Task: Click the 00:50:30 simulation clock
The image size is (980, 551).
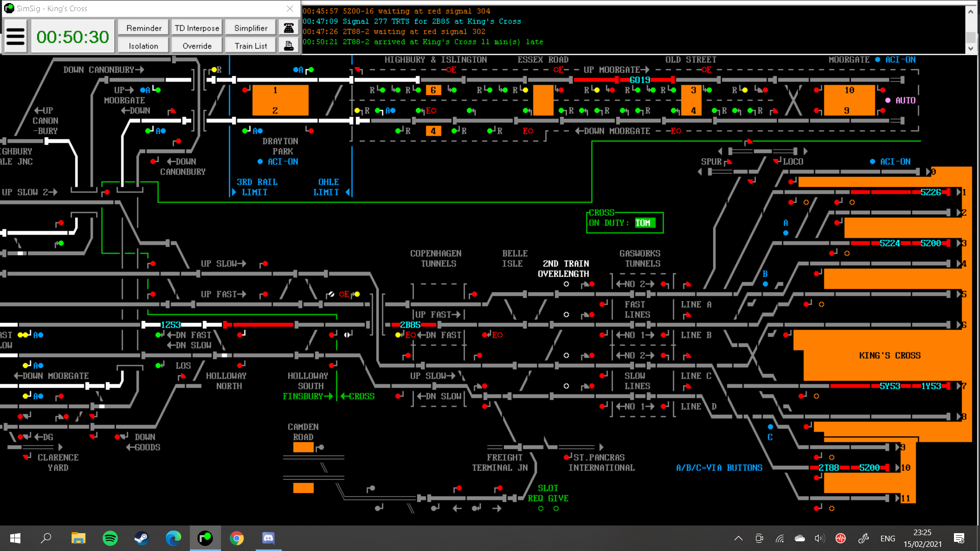Action: point(72,37)
